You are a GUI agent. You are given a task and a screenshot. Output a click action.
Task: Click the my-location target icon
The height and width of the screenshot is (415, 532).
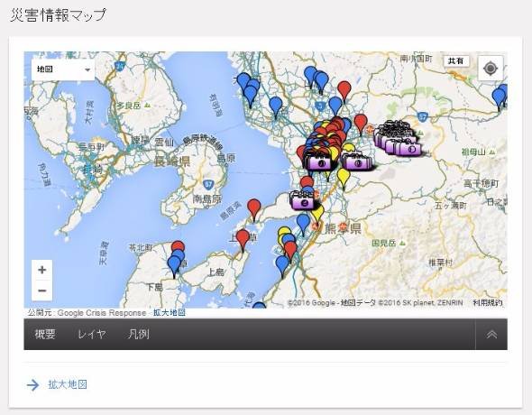(x=491, y=69)
